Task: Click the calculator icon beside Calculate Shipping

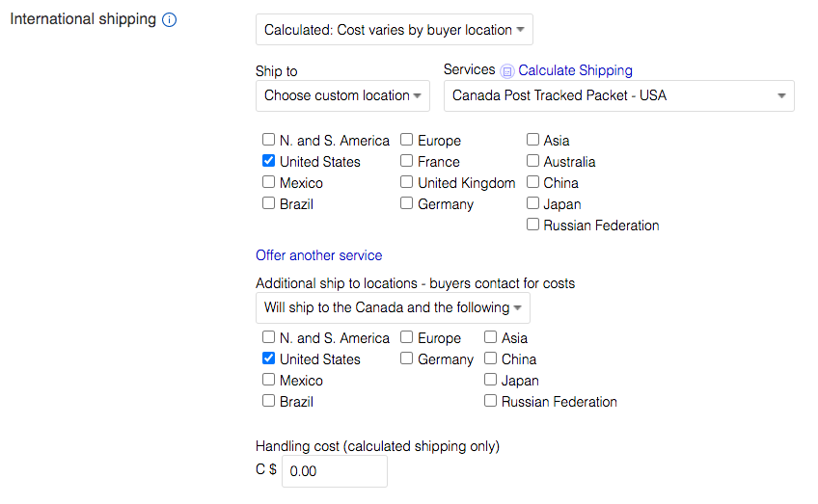Action: pos(506,71)
